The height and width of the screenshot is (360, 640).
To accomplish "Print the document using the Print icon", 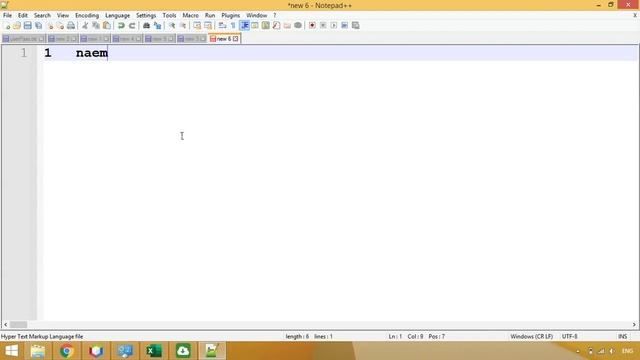I will point(71,25).
